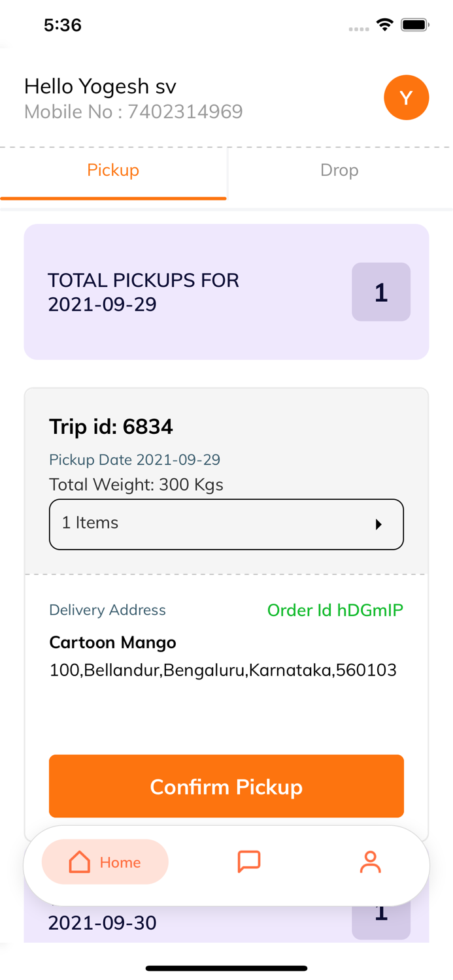The image size is (453, 980).
Task: Tap the clock time in status bar
Action: [63, 25]
